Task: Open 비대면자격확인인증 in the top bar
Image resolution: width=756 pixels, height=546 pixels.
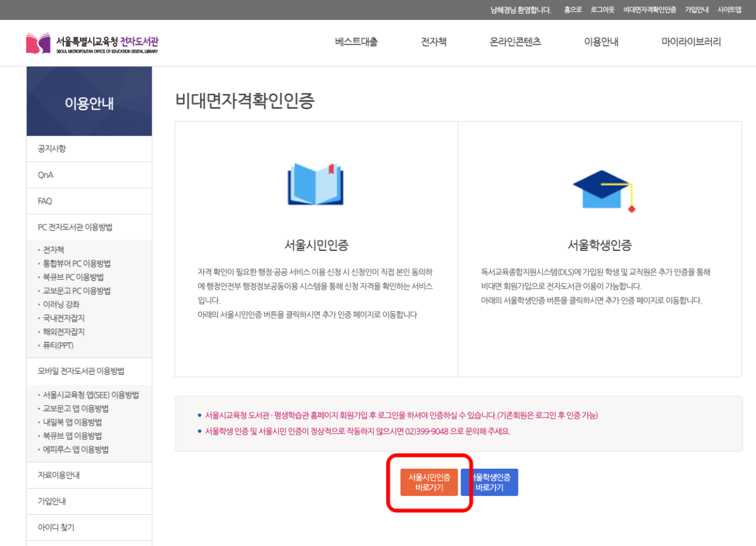Action: click(650, 10)
